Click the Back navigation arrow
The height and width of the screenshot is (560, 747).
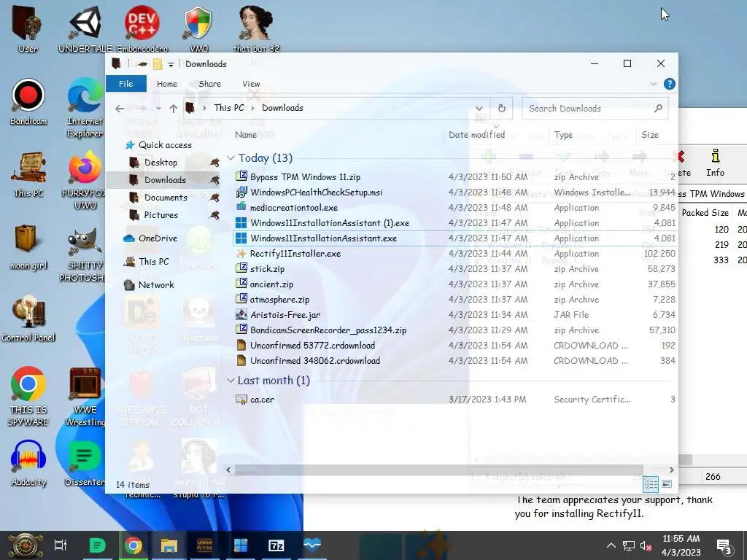[x=120, y=109]
